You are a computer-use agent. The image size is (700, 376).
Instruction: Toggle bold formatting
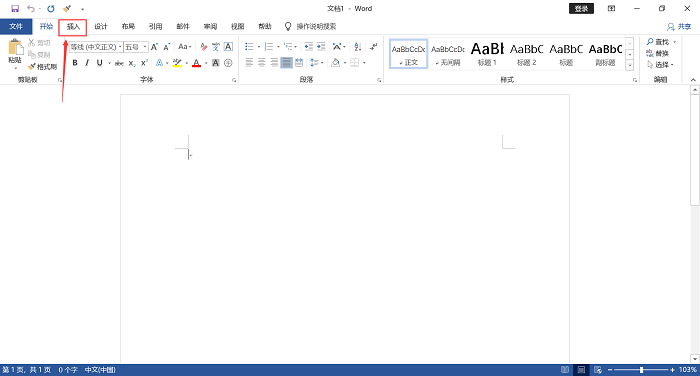coord(75,63)
